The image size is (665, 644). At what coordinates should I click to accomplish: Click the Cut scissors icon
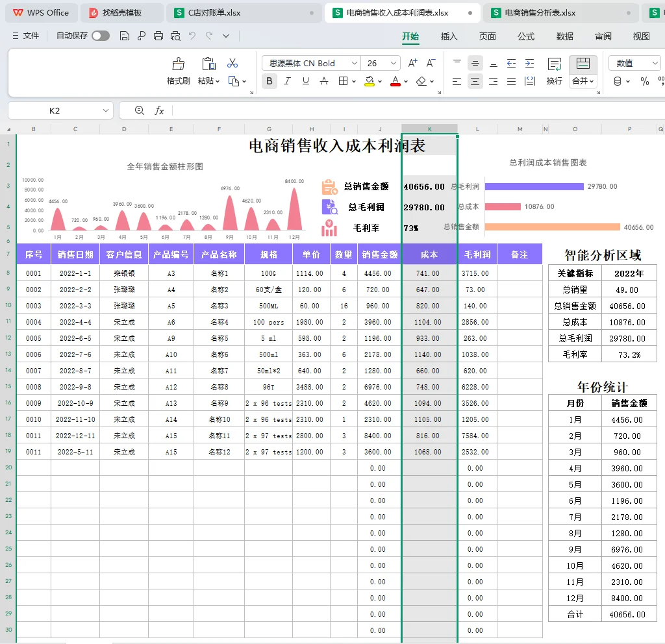point(232,62)
